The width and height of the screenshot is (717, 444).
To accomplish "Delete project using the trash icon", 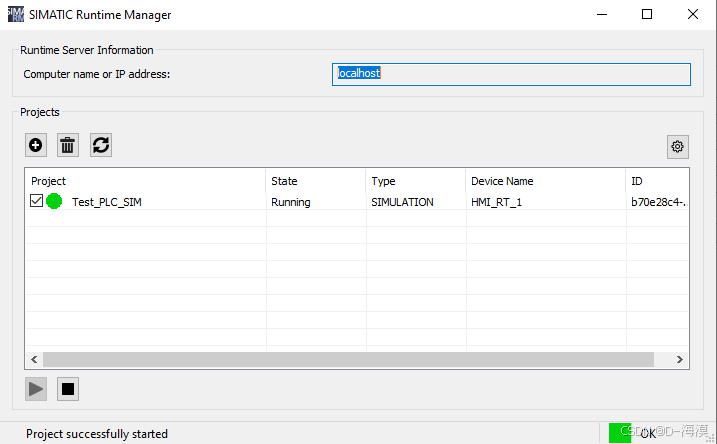I will [x=68, y=145].
